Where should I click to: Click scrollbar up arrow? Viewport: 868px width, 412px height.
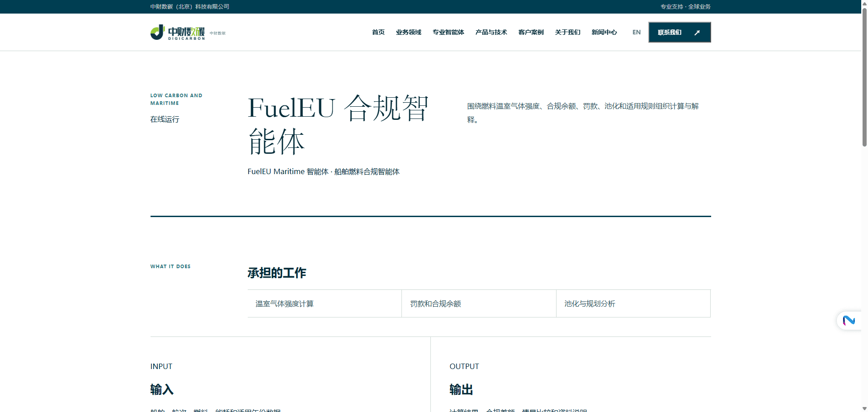864,3
